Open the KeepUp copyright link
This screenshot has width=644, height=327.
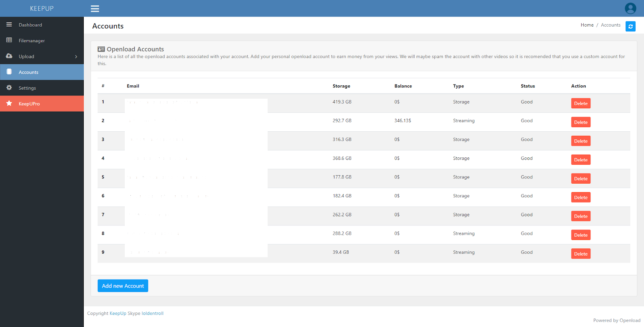[118, 313]
